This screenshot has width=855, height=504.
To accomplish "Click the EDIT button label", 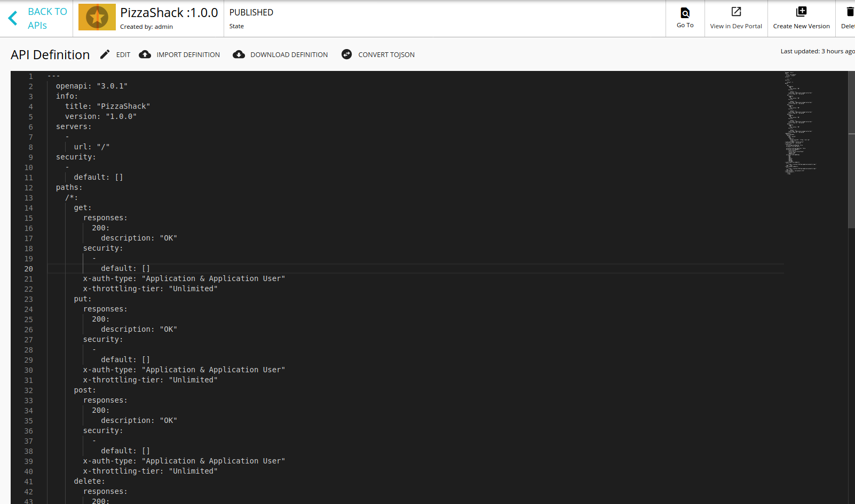I will click(x=123, y=55).
